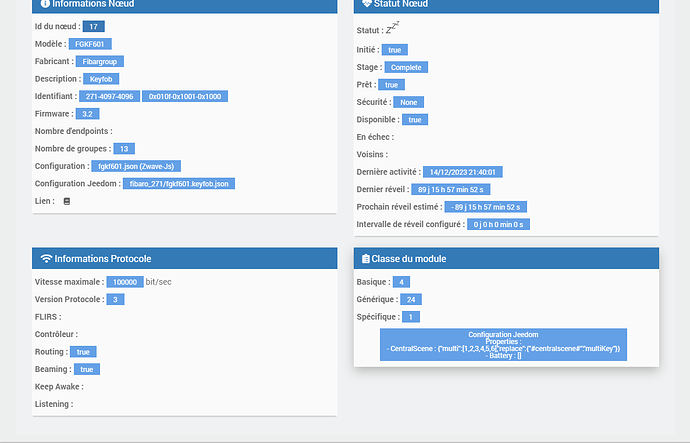
Task: Click the Keep Awake label
Action: click(59, 387)
